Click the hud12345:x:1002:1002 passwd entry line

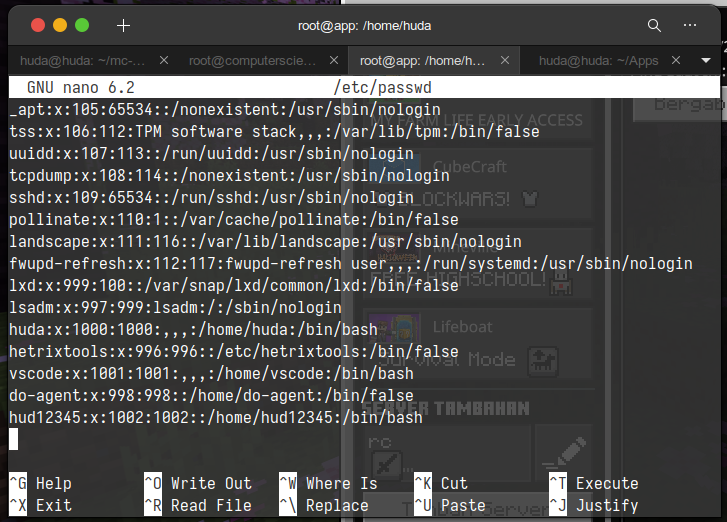[215, 417]
